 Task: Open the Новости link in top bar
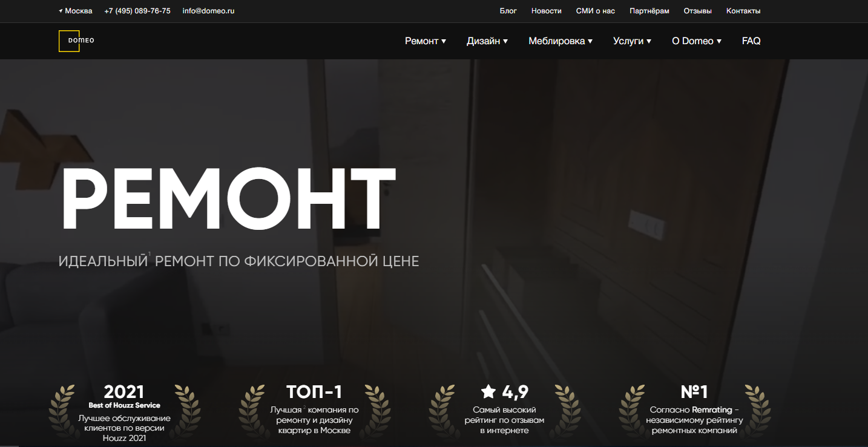(546, 11)
